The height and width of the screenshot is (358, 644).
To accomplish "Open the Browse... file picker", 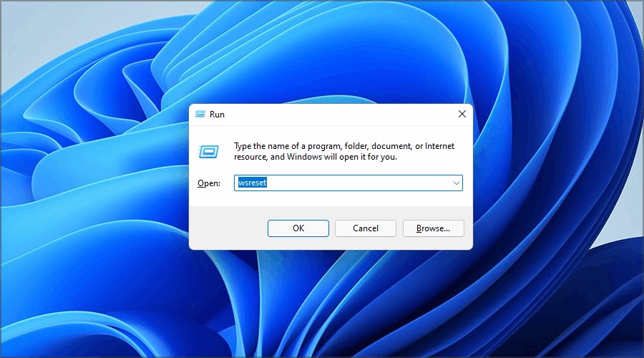I will pyautogui.click(x=434, y=228).
